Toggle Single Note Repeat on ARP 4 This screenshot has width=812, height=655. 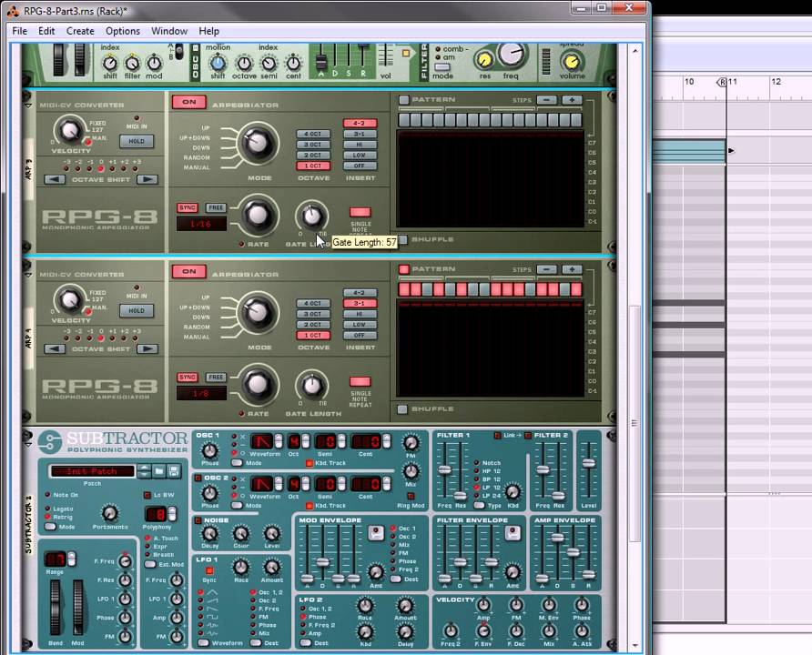360,382
